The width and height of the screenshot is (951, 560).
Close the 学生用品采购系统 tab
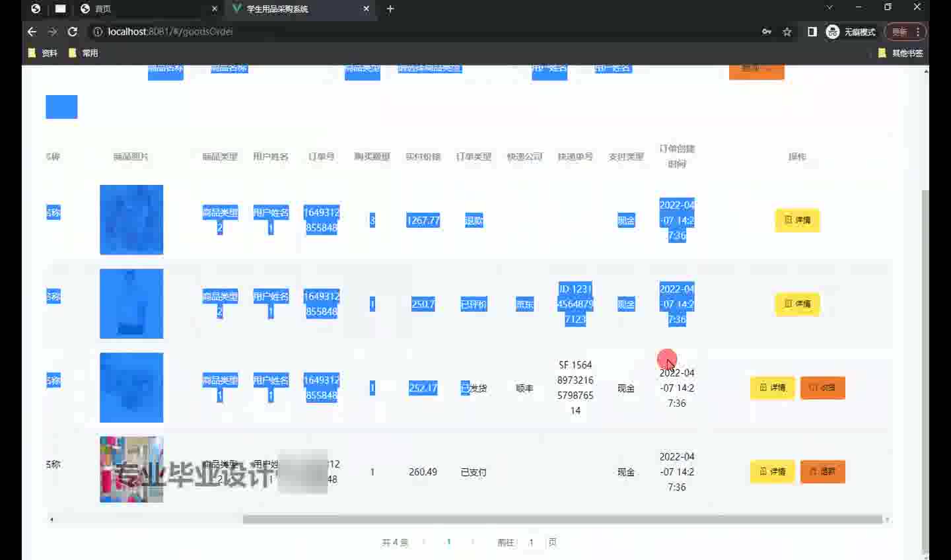click(x=367, y=9)
